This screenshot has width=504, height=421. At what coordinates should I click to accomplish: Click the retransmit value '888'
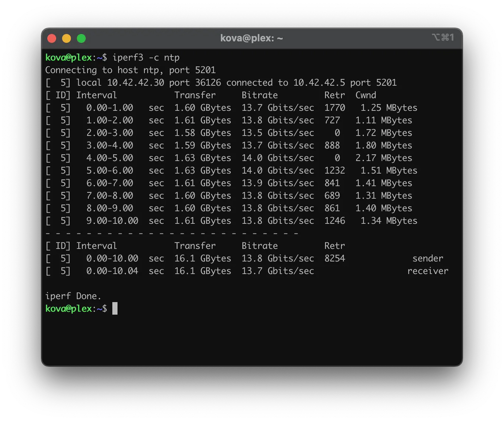[332, 146]
